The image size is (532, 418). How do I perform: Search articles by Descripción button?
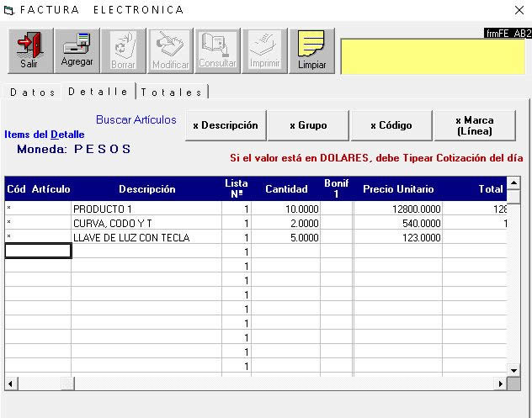(x=225, y=125)
